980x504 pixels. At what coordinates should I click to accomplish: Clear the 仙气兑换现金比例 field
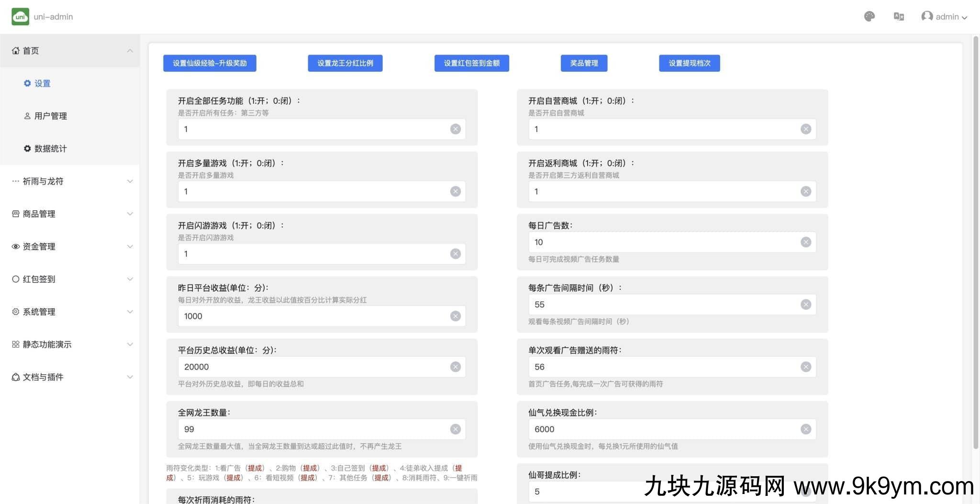coord(806,429)
